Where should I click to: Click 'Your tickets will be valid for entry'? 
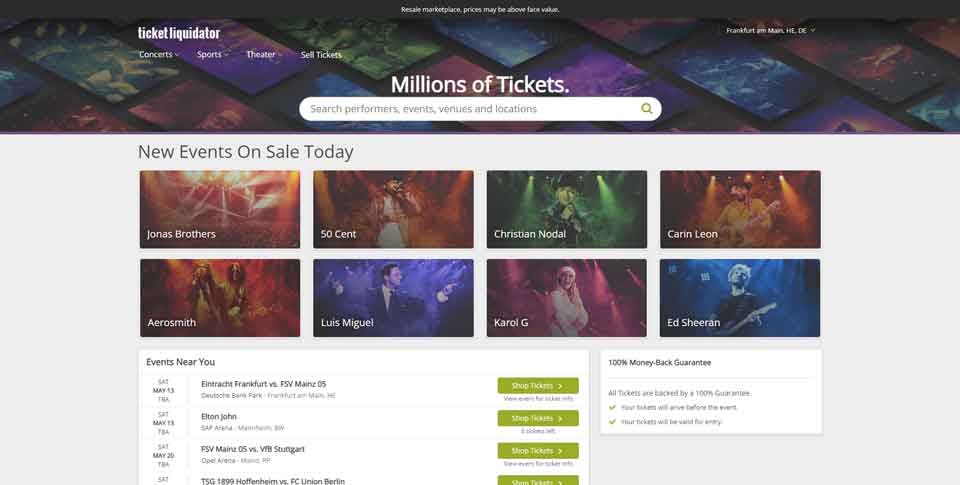coord(672,421)
